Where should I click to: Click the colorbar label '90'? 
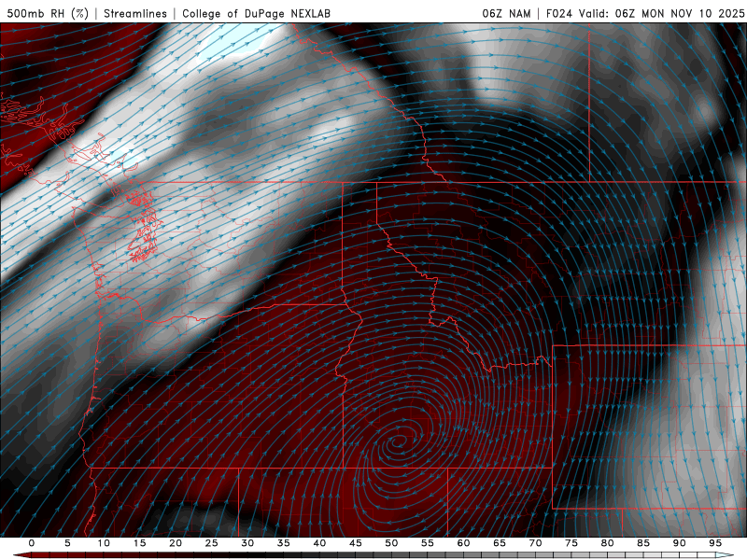(680, 543)
